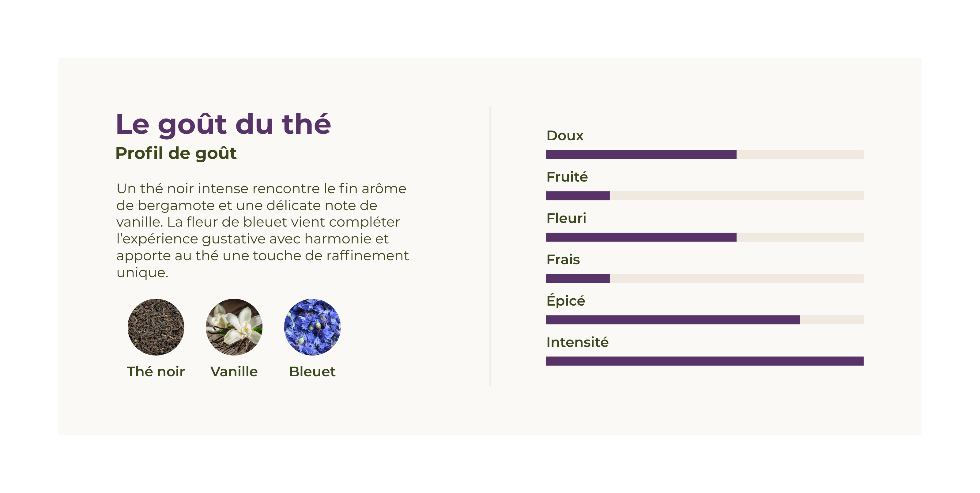Select the Vanille caption text

click(234, 372)
